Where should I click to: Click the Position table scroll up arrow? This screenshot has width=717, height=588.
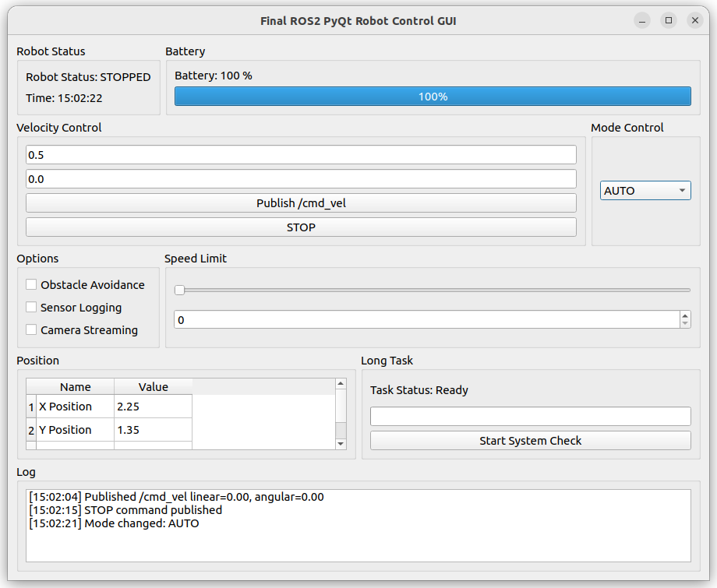click(341, 383)
